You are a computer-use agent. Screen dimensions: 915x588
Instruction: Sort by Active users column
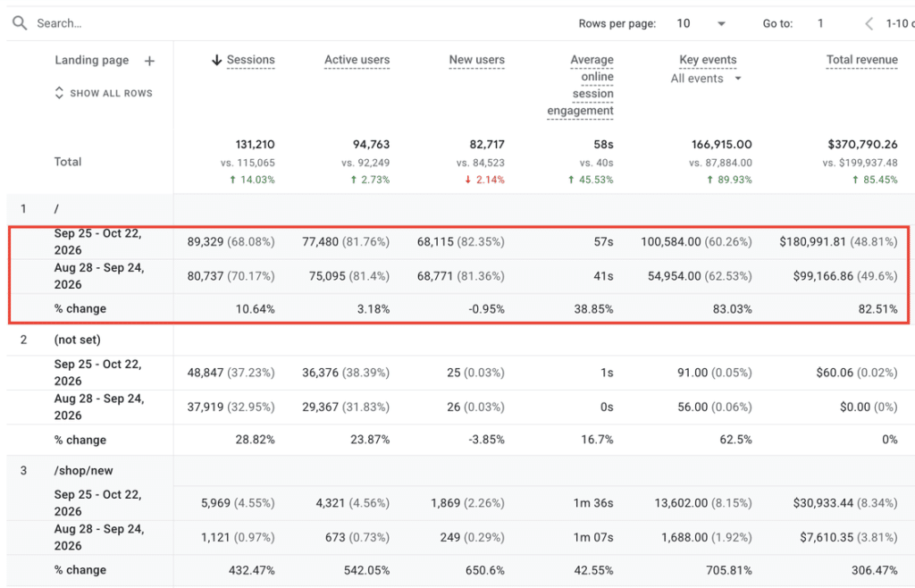[x=357, y=60]
